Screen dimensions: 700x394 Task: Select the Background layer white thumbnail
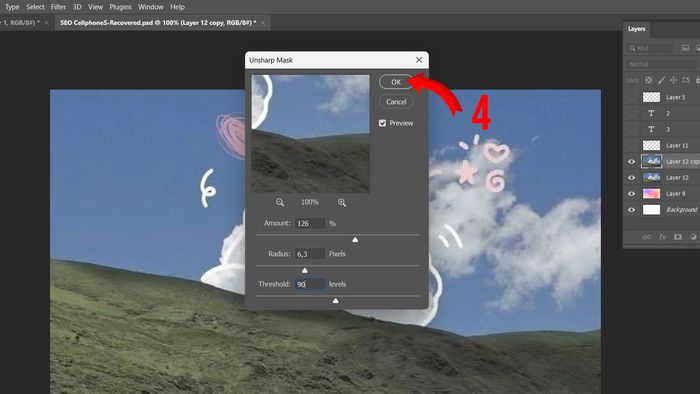(651, 210)
